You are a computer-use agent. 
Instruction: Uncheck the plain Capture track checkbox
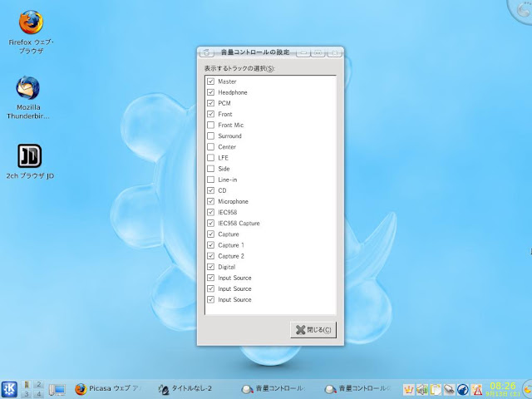click(x=210, y=234)
